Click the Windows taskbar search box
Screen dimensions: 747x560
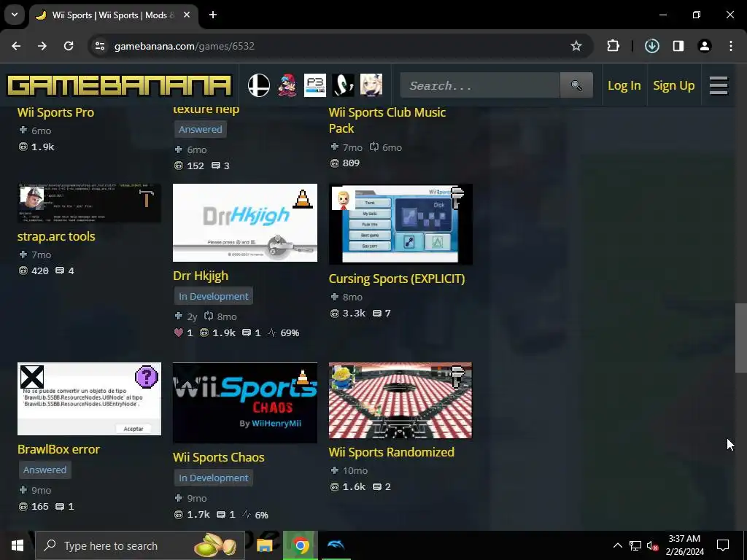tap(140, 545)
